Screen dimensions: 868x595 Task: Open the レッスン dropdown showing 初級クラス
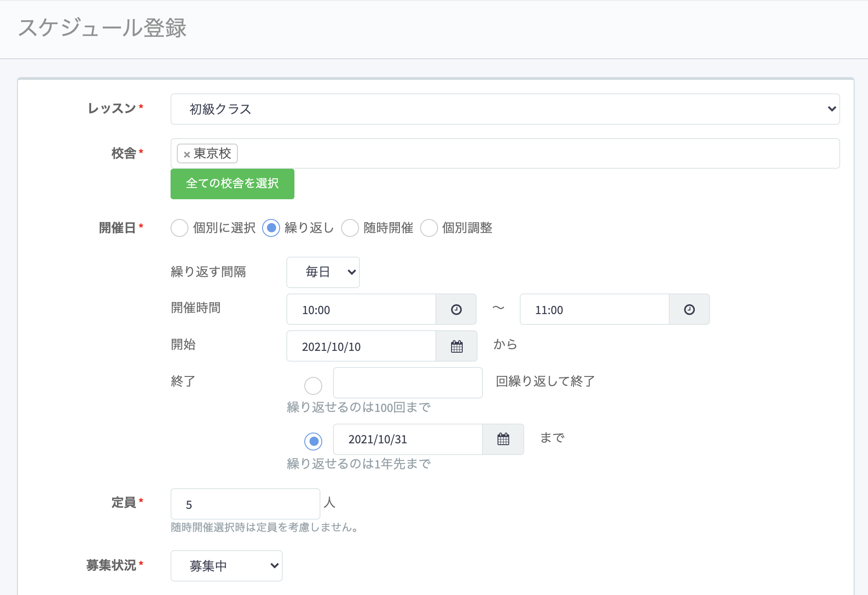coord(505,109)
